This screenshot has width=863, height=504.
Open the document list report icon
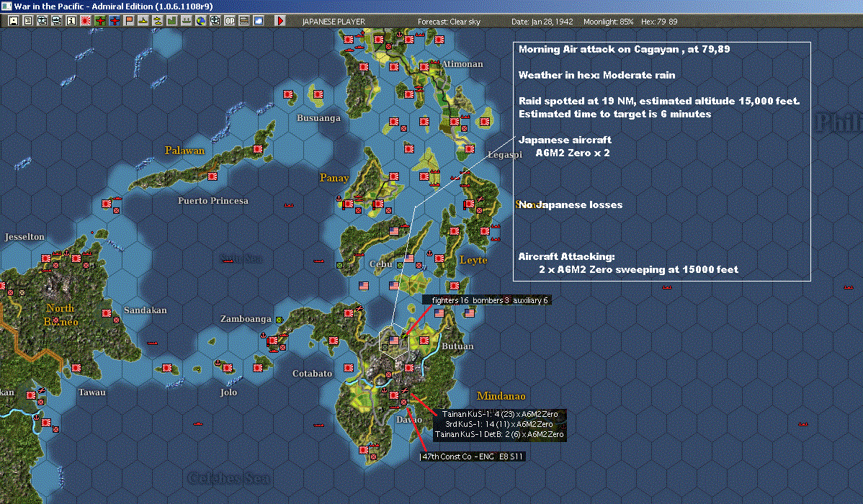pos(27,21)
